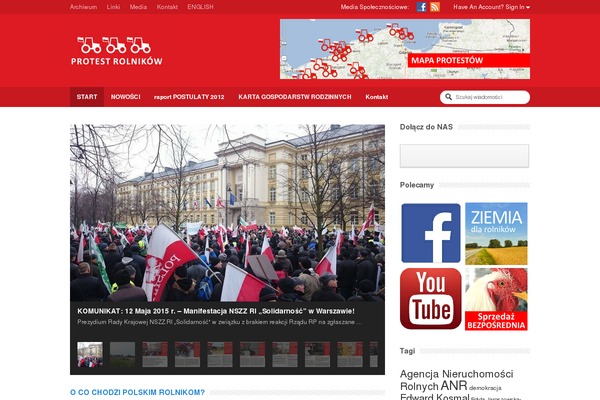Viewport: 600px width, 400px height.
Task: Open the Archiwum link
Action: point(83,7)
